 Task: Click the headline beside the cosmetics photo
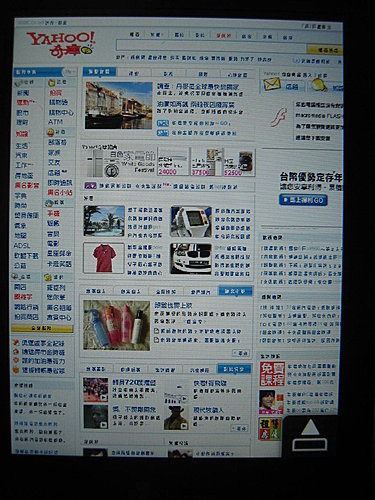[x=173, y=305]
